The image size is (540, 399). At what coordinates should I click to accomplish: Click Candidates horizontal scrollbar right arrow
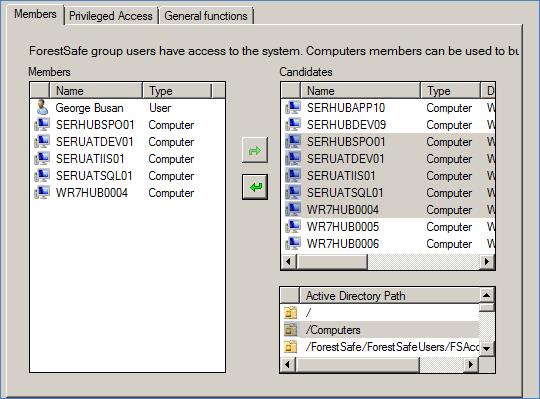487,262
